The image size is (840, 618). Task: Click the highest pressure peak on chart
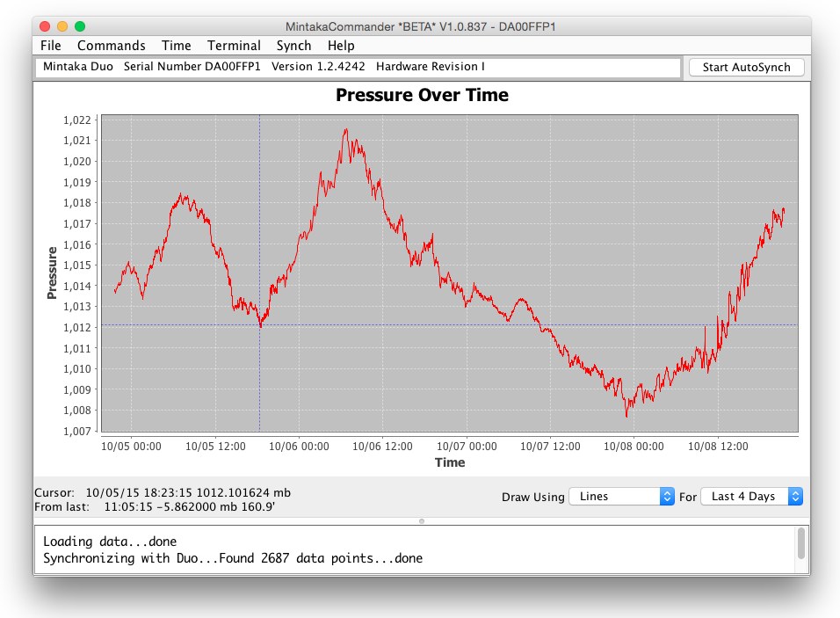[345, 130]
